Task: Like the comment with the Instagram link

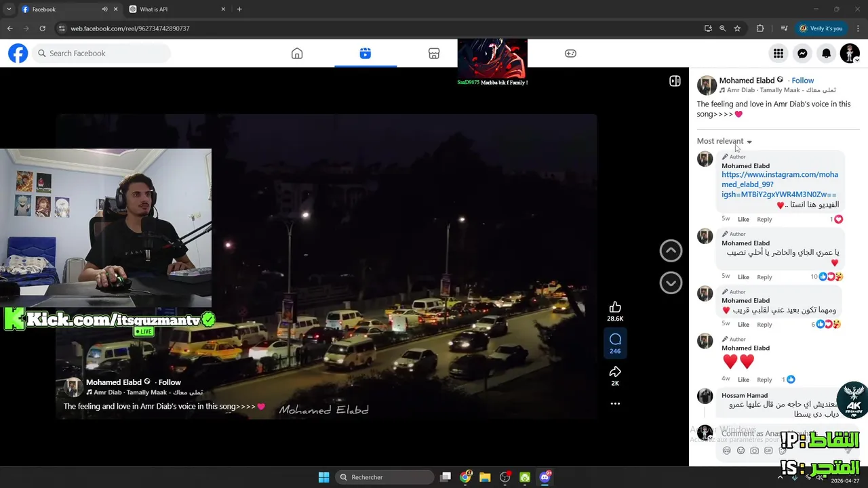Action: pyautogui.click(x=743, y=220)
